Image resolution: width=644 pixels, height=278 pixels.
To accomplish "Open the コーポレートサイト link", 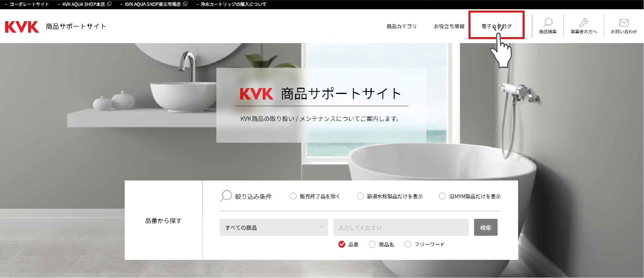I will (29, 4).
